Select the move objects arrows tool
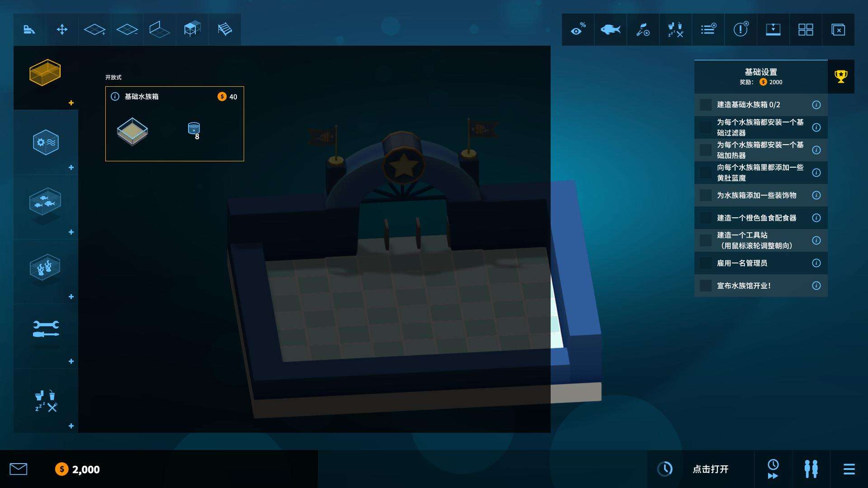Screen dimensions: 868x488 [x=62, y=30]
